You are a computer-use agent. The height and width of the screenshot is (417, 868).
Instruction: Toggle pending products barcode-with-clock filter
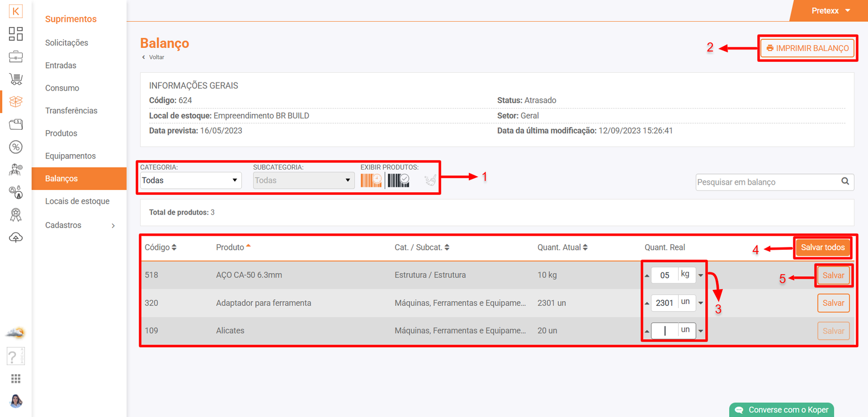click(371, 180)
